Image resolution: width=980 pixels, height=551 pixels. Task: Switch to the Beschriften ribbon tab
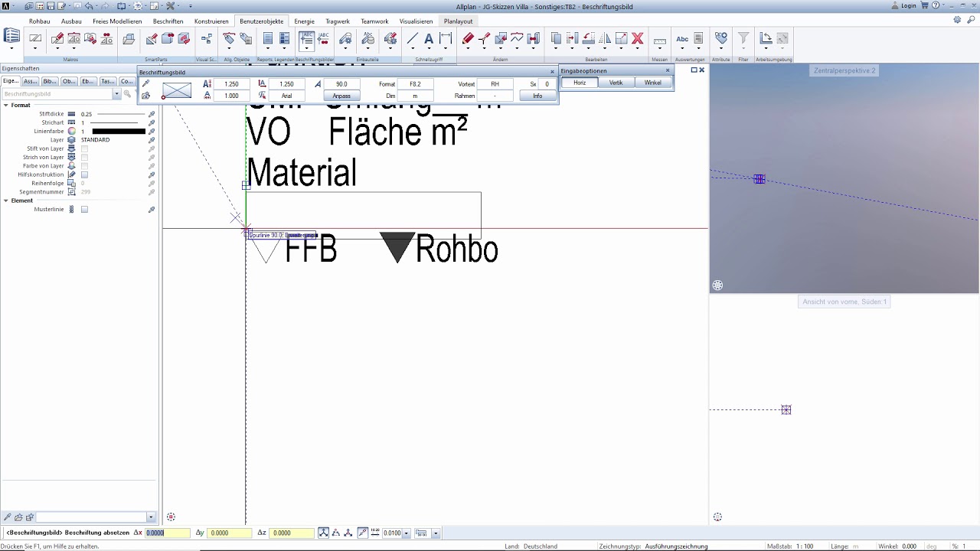pyautogui.click(x=168, y=21)
